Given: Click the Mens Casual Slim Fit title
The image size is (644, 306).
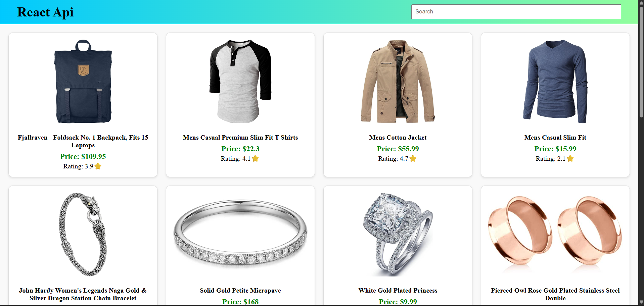Looking at the screenshot, I should (x=555, y=138).
